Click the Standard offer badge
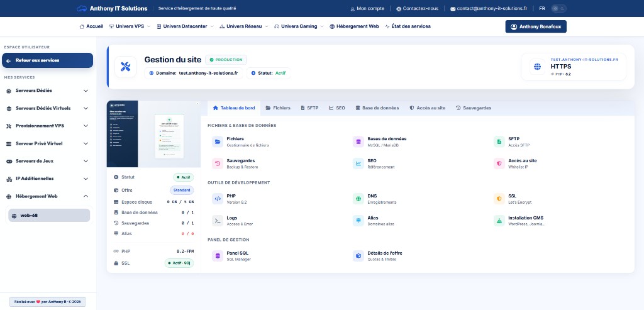 pyautogui.click(x=182, y=191)
